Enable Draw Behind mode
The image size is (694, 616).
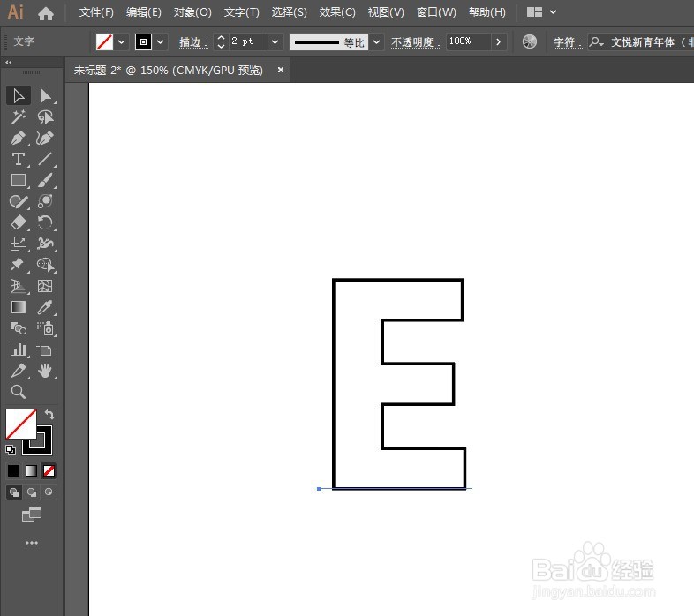(32, 492)
